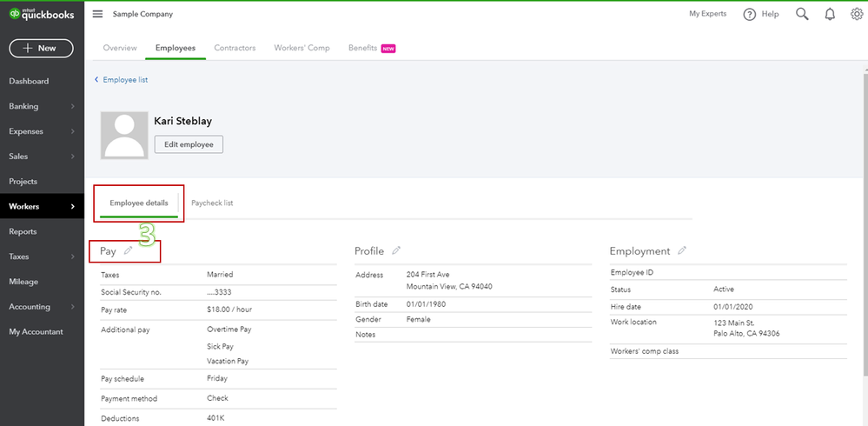
Task: Click the Social Security ....3333 value
Action: coord(219,292)
